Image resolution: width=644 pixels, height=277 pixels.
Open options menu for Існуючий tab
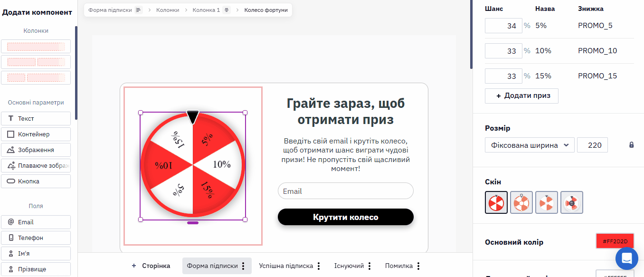(x=369, y=266)
